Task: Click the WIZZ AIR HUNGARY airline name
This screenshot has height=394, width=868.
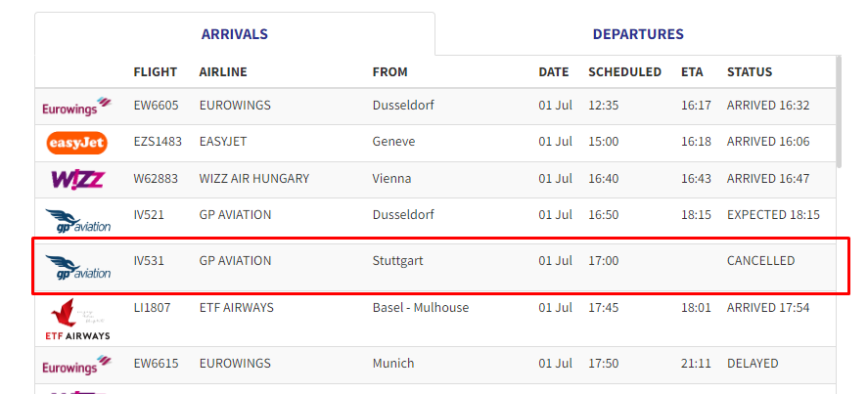Action: tap(254, 179)
